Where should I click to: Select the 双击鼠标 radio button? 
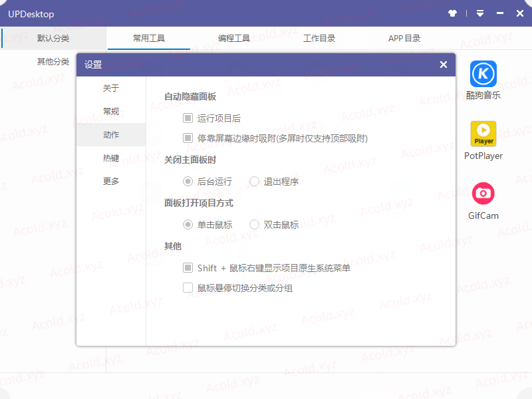point(254,225)
